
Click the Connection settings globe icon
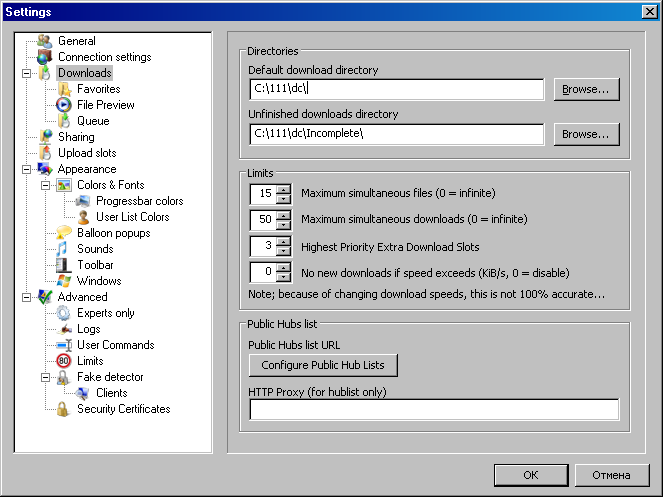coord(44,57)
